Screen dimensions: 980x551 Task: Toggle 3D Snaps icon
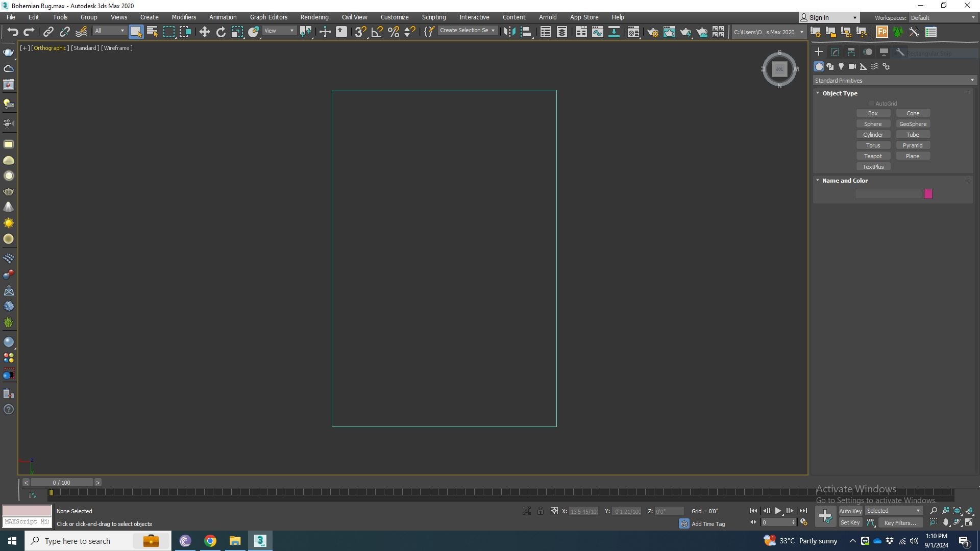click(x=360, y=32)
